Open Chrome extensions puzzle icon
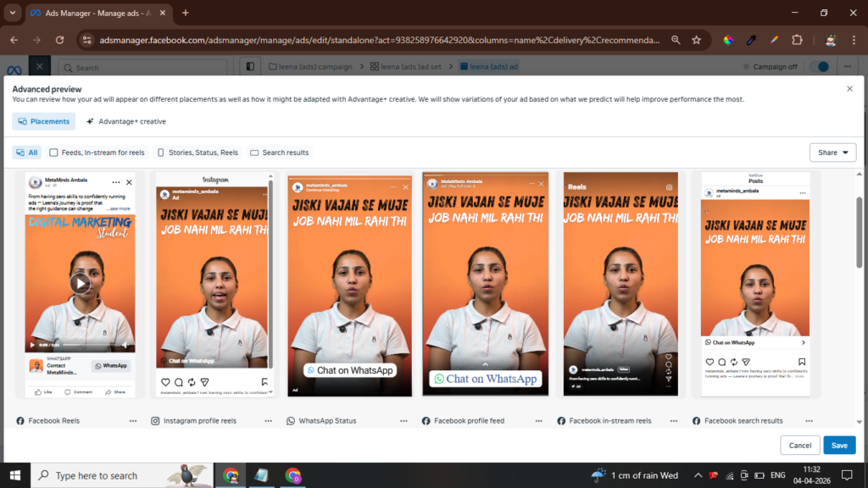This screenshot has height=488, width=868. click(x=797, y=40)
